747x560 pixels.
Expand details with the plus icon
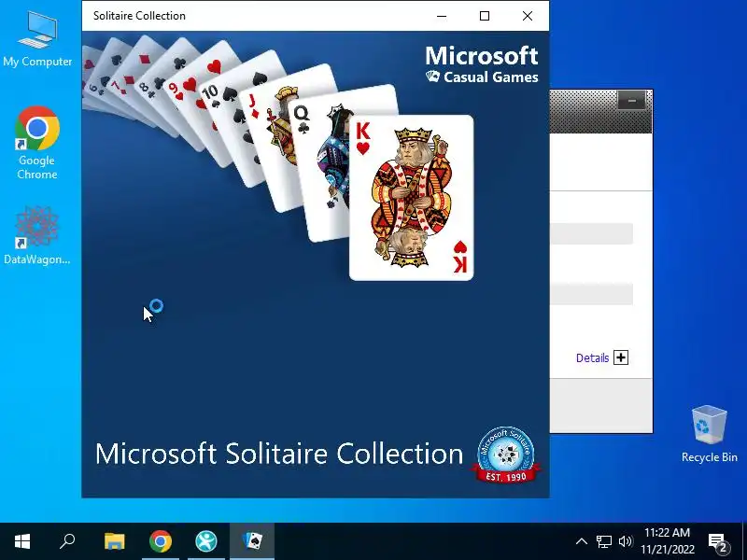click(x=621, y=357)
